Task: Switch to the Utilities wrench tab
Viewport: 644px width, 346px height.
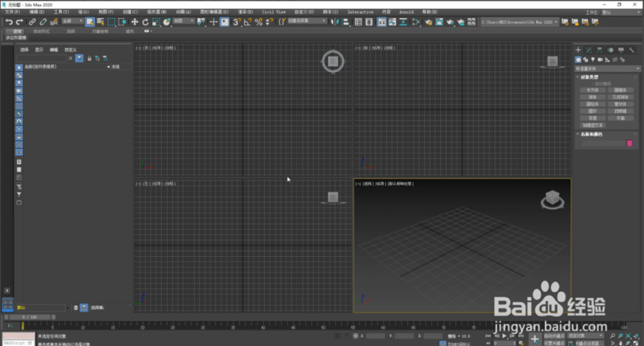Action: pyautogui.click(x=632, y=50)
